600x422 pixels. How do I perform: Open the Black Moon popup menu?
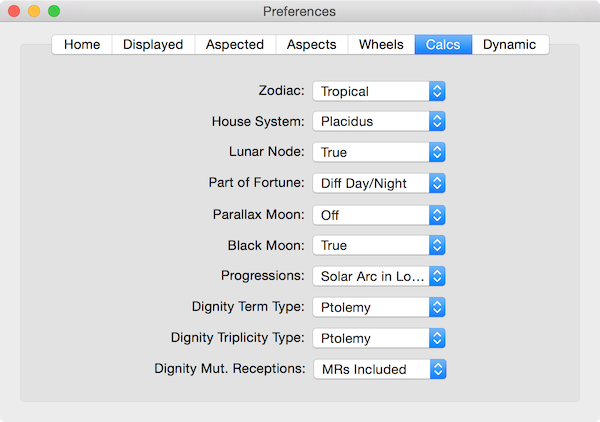point(379,245)
